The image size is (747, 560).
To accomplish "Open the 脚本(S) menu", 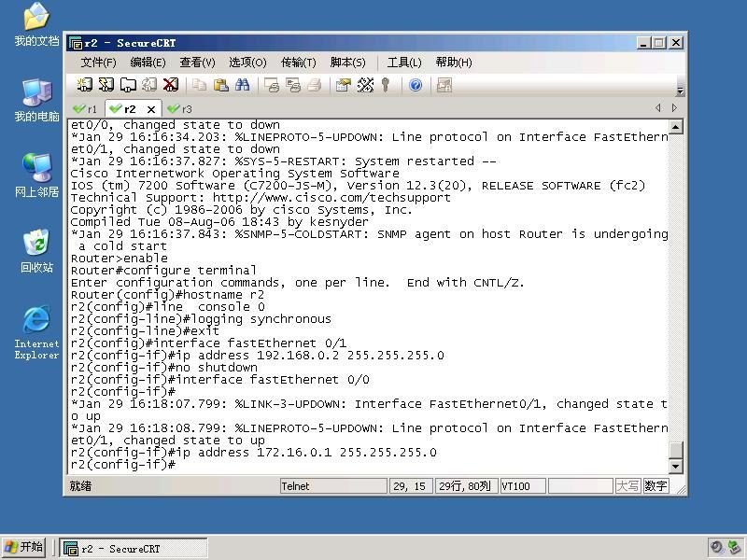I will [x=347, y=63].
